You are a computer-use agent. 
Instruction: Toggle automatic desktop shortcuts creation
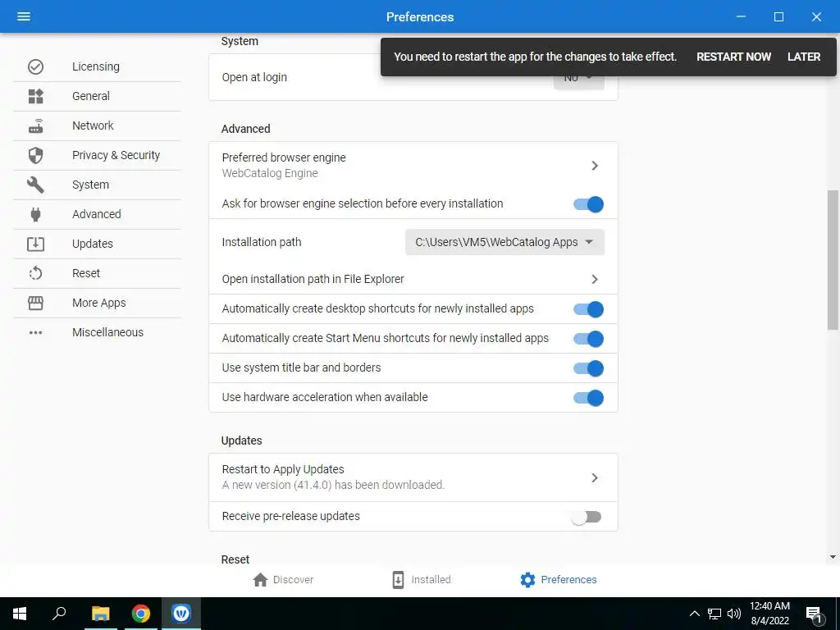pyautogui.click(x=588, y=309)
